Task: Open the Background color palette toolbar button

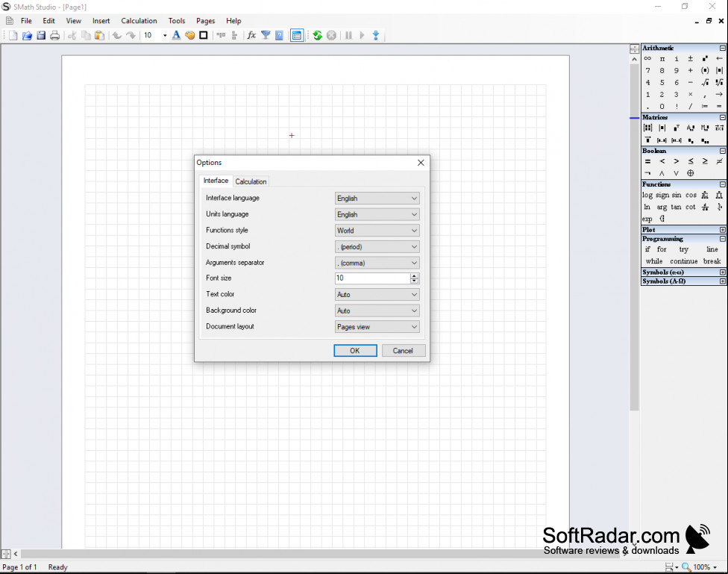Action: coord(190,35)
